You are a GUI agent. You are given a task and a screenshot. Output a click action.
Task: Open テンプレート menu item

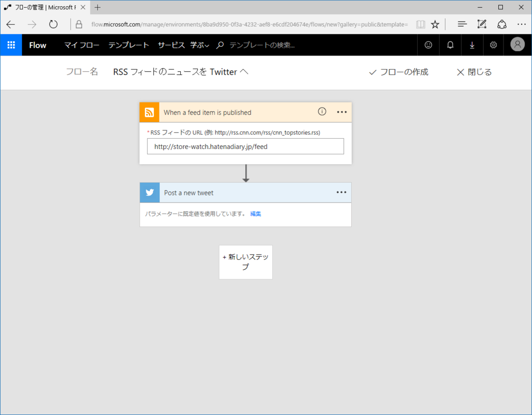129,45
